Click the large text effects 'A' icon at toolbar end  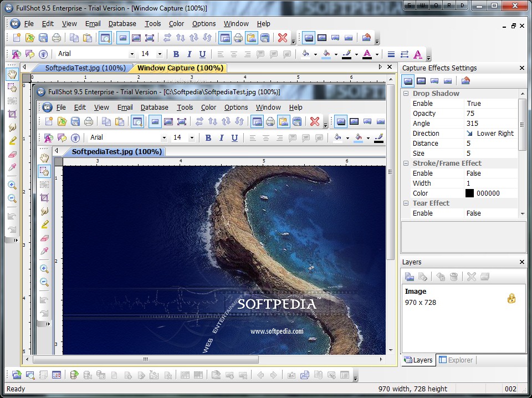(x=418, y=54)
